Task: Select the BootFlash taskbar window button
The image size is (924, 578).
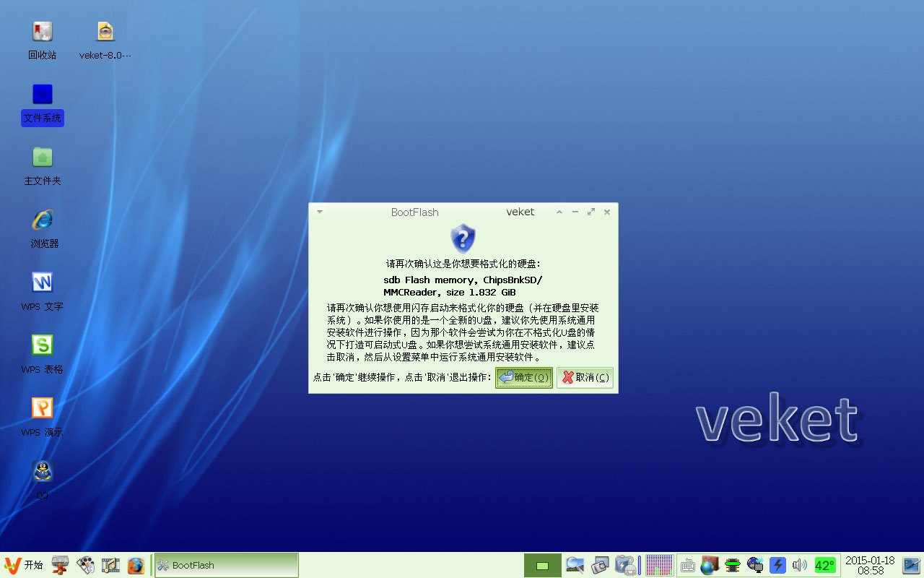Action: (x=226, y=565)
